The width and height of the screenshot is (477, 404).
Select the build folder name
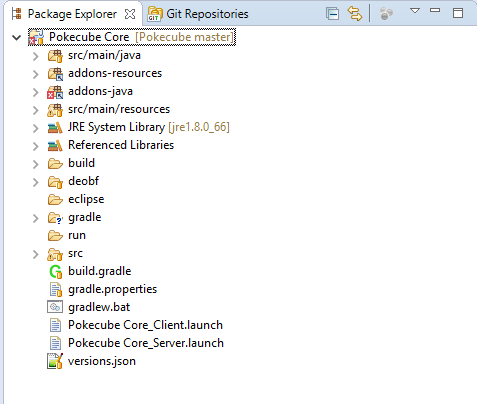[82, 163]
